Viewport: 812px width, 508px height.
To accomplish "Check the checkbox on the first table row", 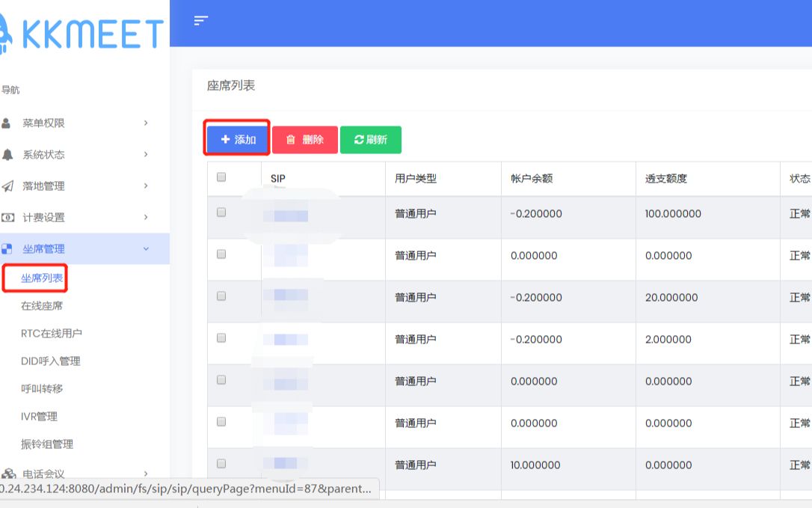I will click(221, 212).
